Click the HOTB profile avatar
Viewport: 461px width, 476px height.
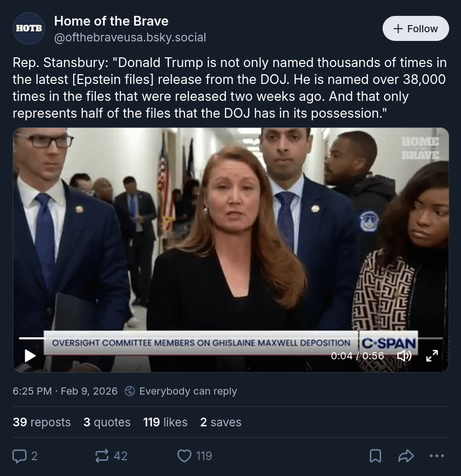[x=29, y=28]
